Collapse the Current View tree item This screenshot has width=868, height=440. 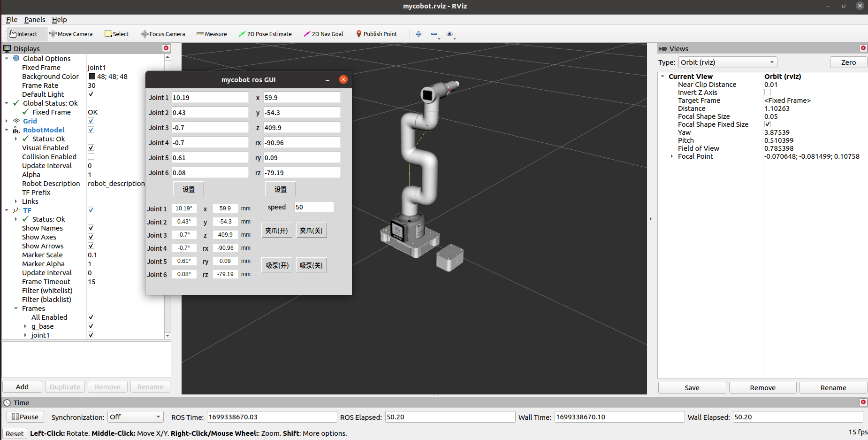[662, 76]
